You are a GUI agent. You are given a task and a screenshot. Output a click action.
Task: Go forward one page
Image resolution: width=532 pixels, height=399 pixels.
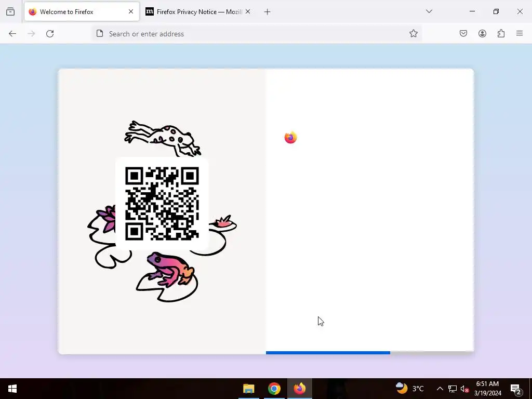coord(31,34)
